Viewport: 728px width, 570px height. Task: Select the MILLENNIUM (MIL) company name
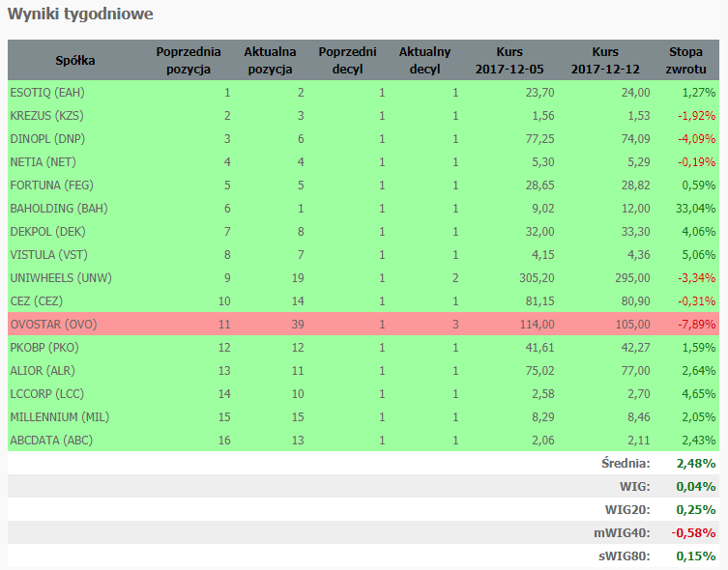click(x=56, y=417)
